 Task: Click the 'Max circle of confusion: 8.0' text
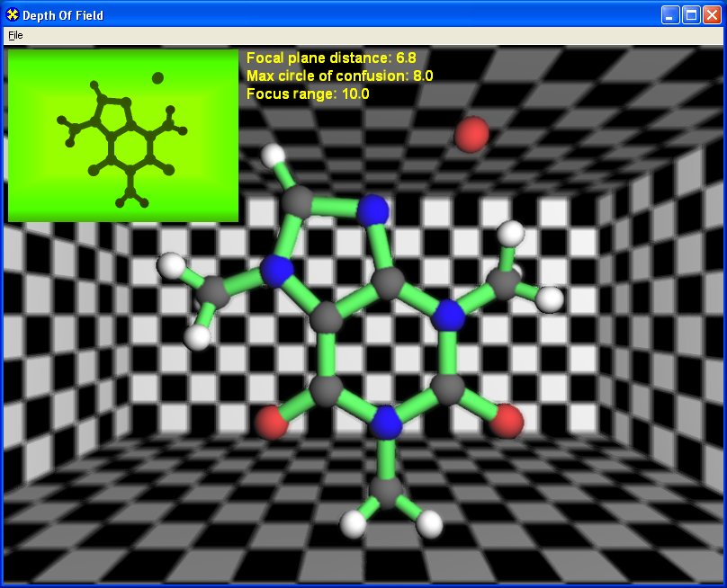339,76
